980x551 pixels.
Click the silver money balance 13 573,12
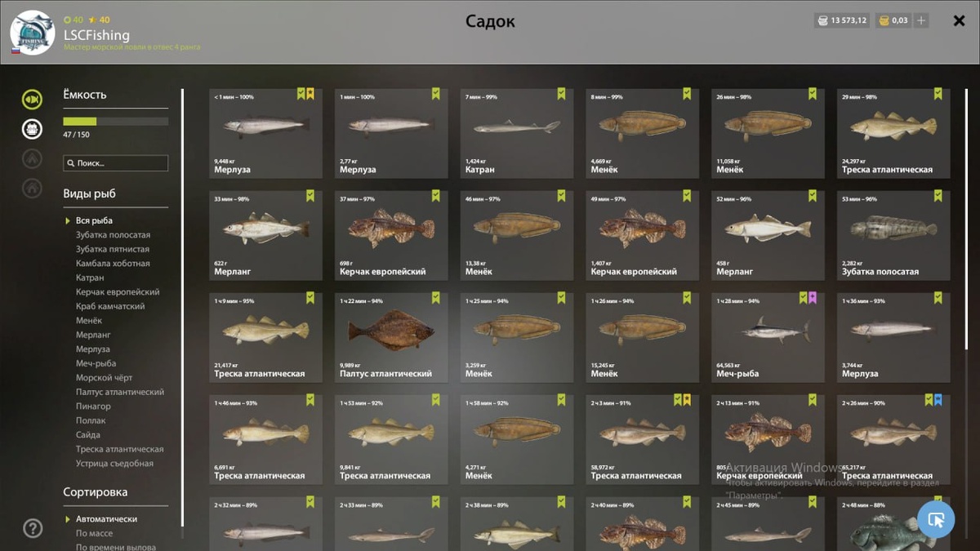pyautogui.click(x=842, y=20)
